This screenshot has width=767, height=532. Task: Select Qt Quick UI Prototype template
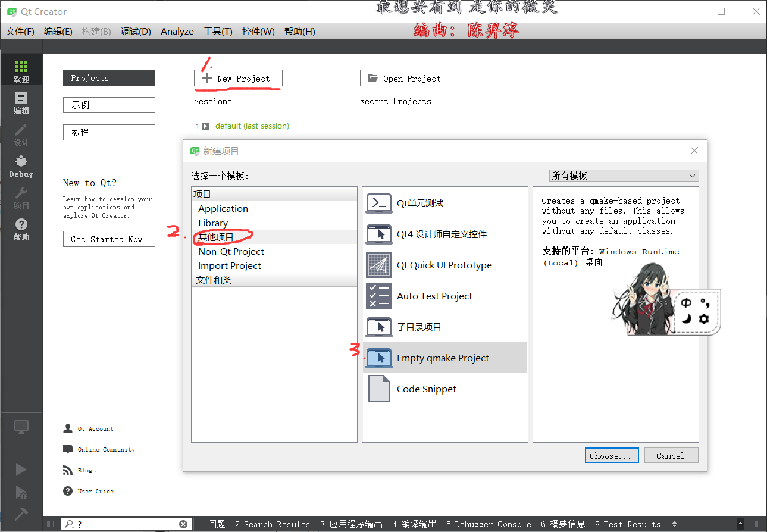coord(444,265)
